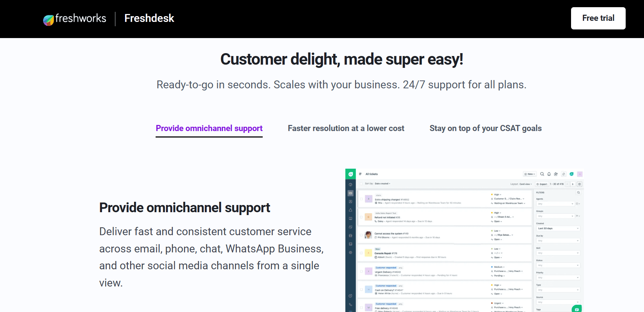The width and height of the screenshot is (644, 312).
Task: Open the Dashboard from the left sidebar
Action: pyautogui.click(x=350, y=185)
